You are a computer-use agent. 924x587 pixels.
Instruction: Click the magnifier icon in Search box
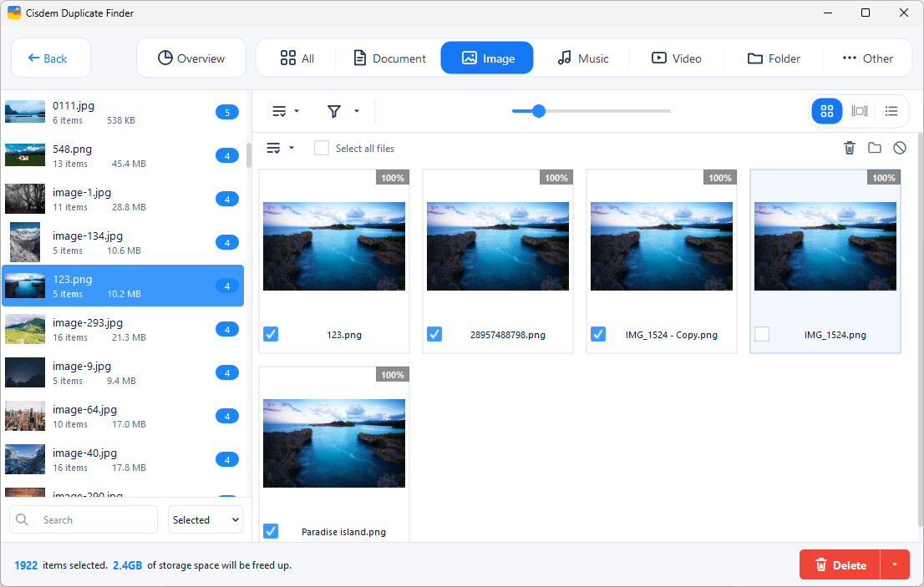point(23,519)
